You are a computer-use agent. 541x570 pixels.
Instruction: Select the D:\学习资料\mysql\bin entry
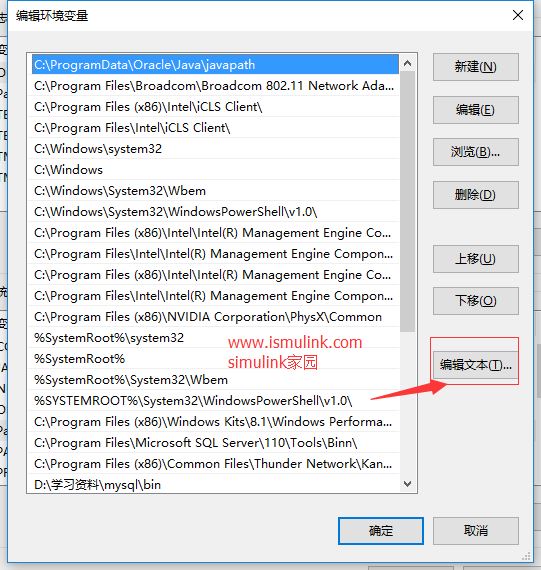pos(215,485)
